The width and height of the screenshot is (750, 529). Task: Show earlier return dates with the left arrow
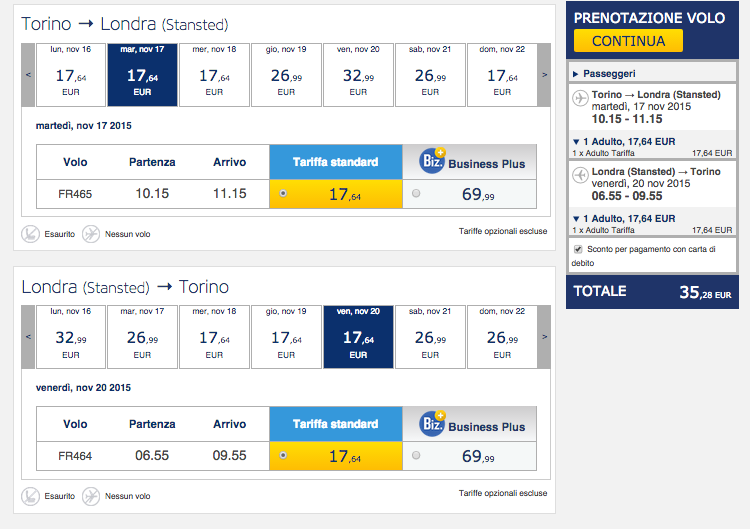(x=28, y=337)
